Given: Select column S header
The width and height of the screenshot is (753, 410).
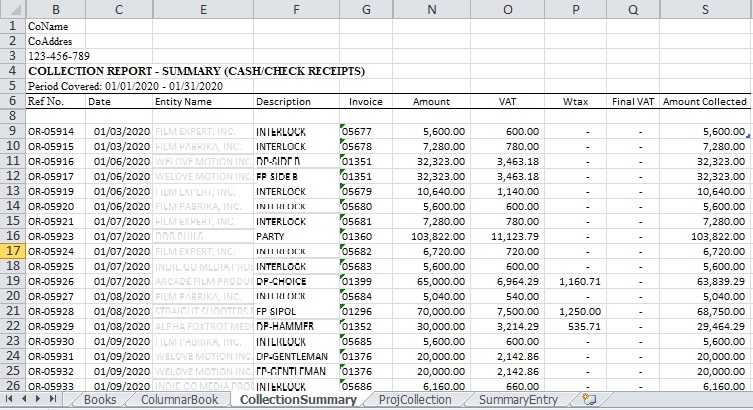Looking at the screenshot, I should tap(705, 9).
